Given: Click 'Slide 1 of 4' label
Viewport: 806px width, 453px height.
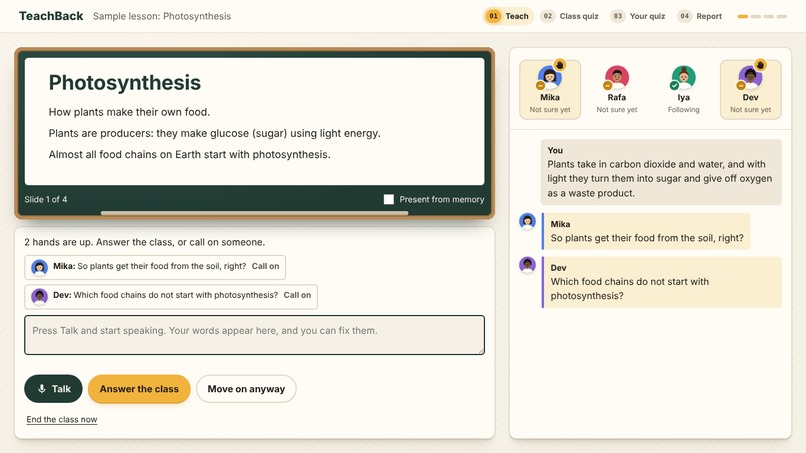Looking at the screenshot, I should pyautogui.click(x=46, y=200).
